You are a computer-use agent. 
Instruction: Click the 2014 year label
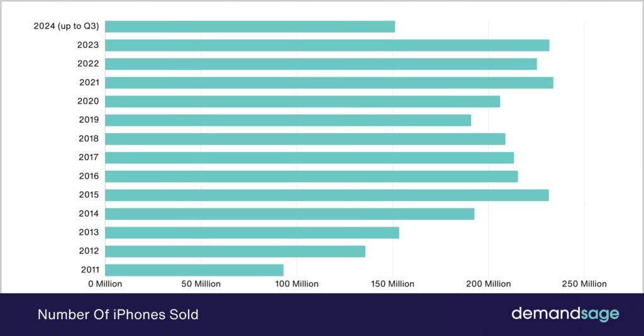[x=89, y=214]
